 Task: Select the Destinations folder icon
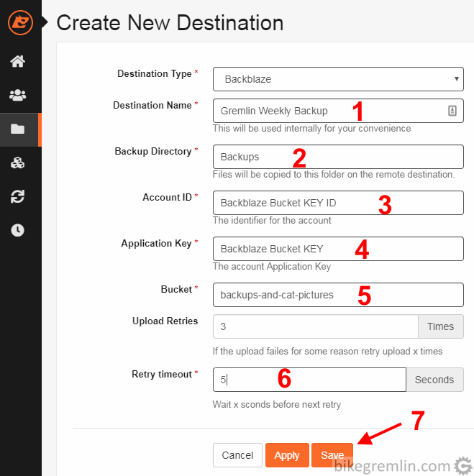point(17,129)
